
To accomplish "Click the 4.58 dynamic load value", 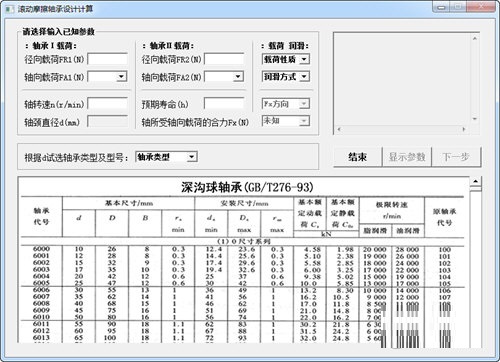I will click(x=312, y=249).
